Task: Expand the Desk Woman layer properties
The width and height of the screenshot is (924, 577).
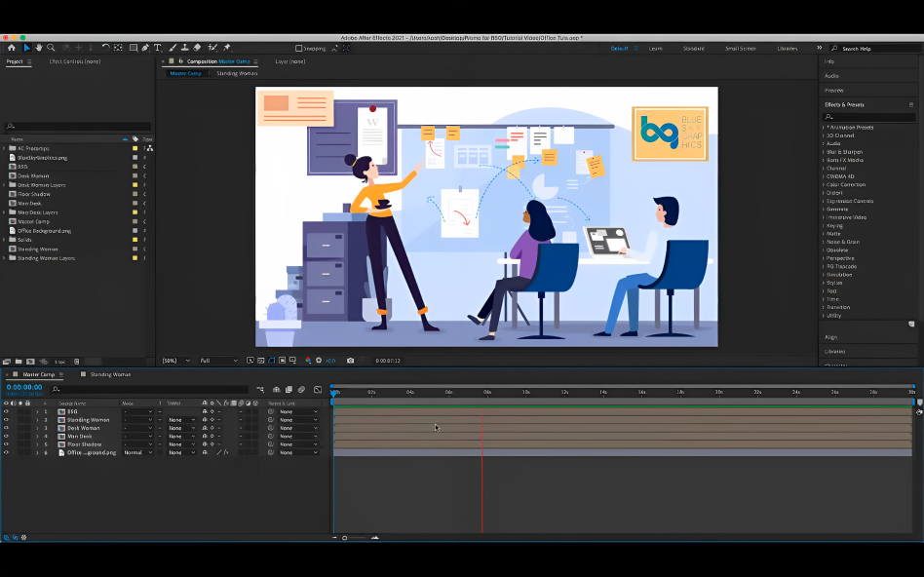Action: tap(37, 428)
